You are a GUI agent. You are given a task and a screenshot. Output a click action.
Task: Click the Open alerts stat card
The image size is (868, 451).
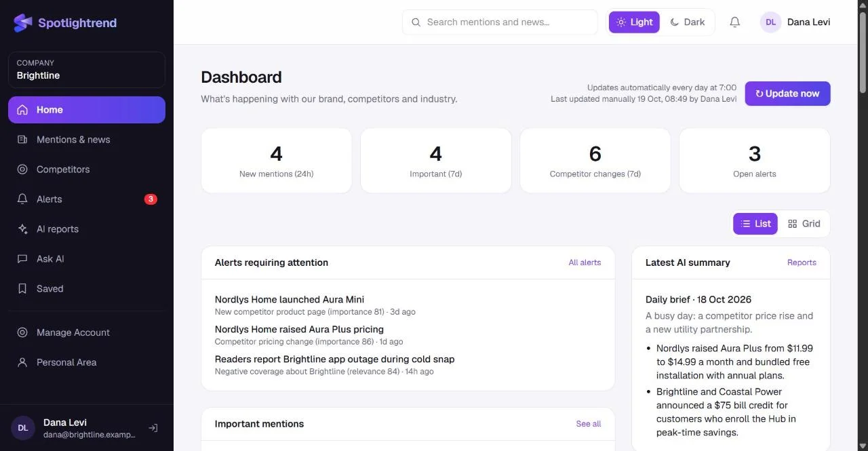click(x=755, y=161)
